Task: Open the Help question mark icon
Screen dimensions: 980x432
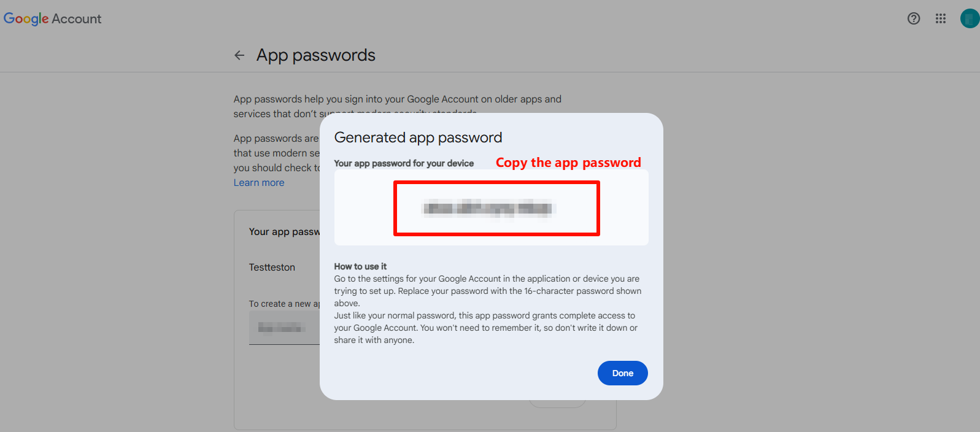Action: [914, 18]
